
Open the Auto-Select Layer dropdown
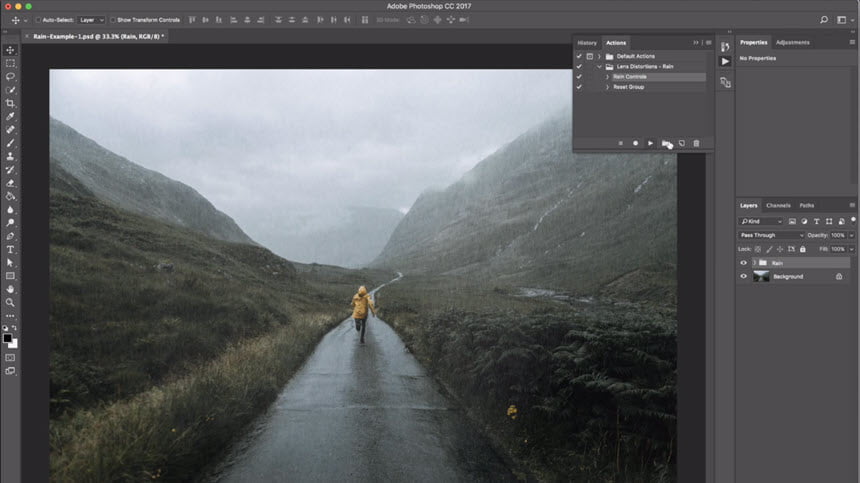[92, 20]
